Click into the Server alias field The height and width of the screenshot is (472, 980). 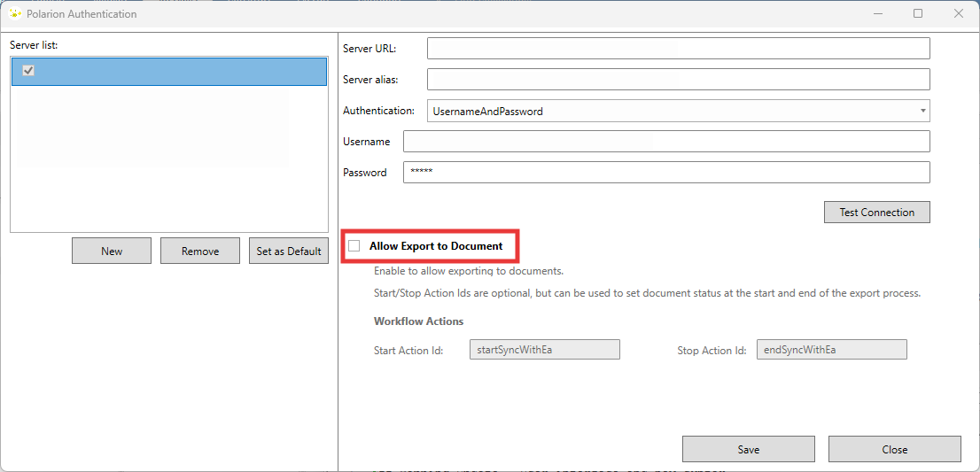[679, 80]
